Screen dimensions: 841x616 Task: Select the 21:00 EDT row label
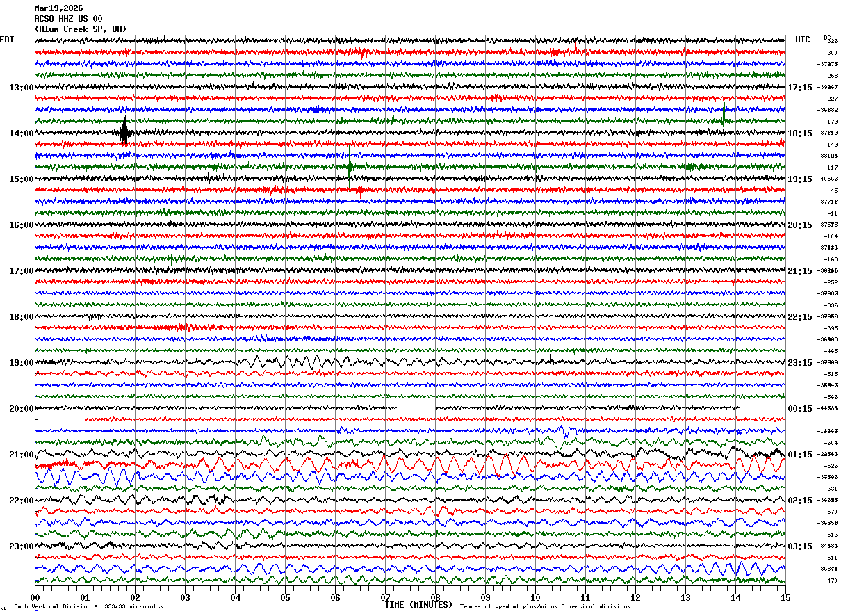click(22, 455)
